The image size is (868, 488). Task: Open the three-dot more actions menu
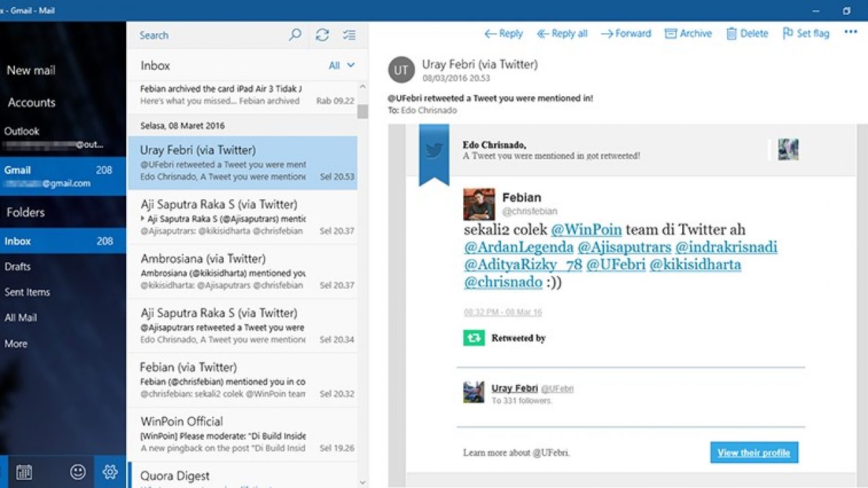click(850, 32)
